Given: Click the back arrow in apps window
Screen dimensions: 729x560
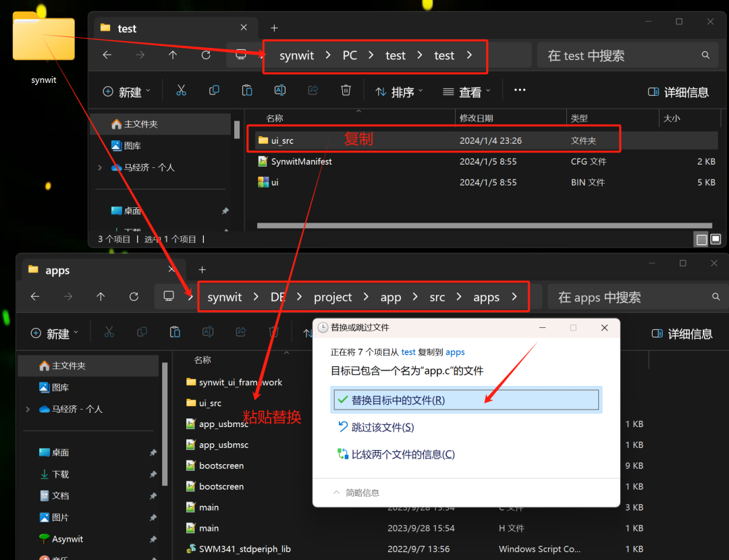Looking at the screenshot, I should point(35,296).
